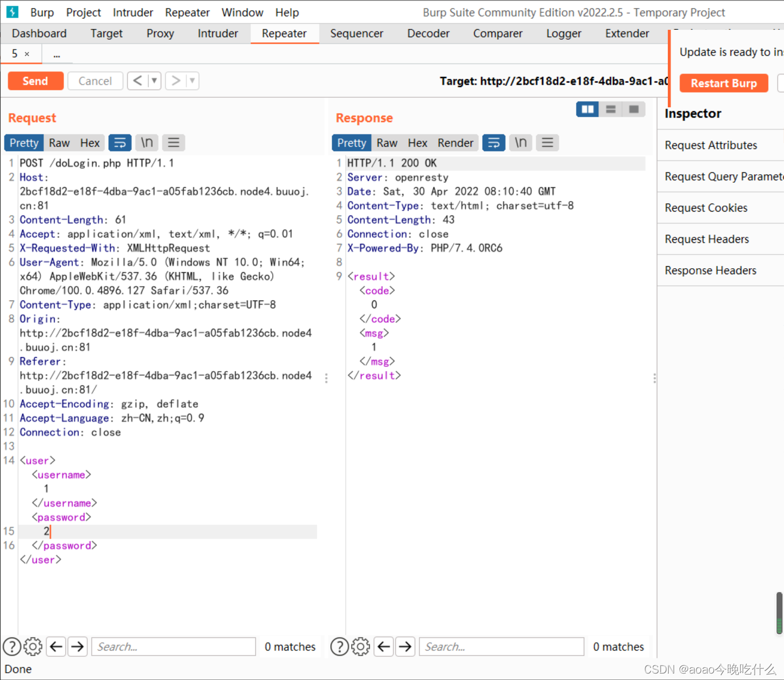Switch to the Intruder tool tab
784x680 pixels.
click(x=217, y=33)
